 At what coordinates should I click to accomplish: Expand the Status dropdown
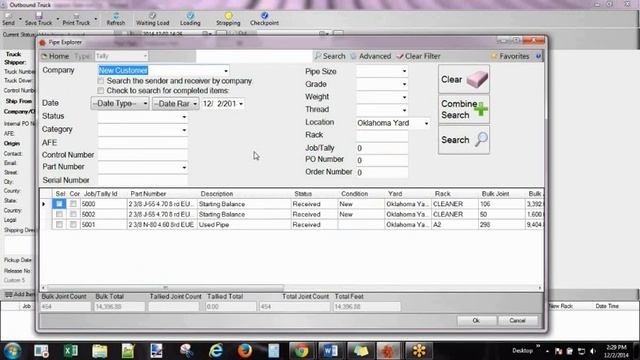(184, 117)
